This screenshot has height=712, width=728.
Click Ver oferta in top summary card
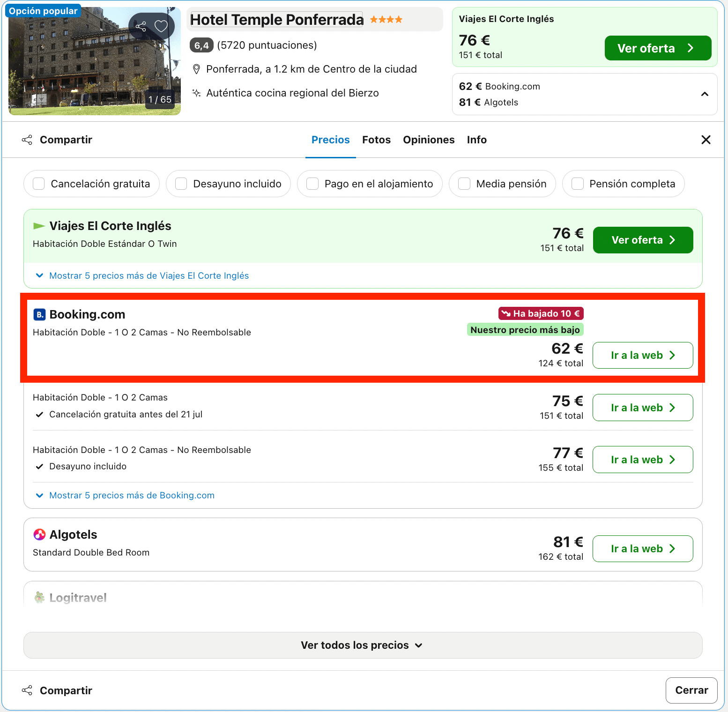658,48
